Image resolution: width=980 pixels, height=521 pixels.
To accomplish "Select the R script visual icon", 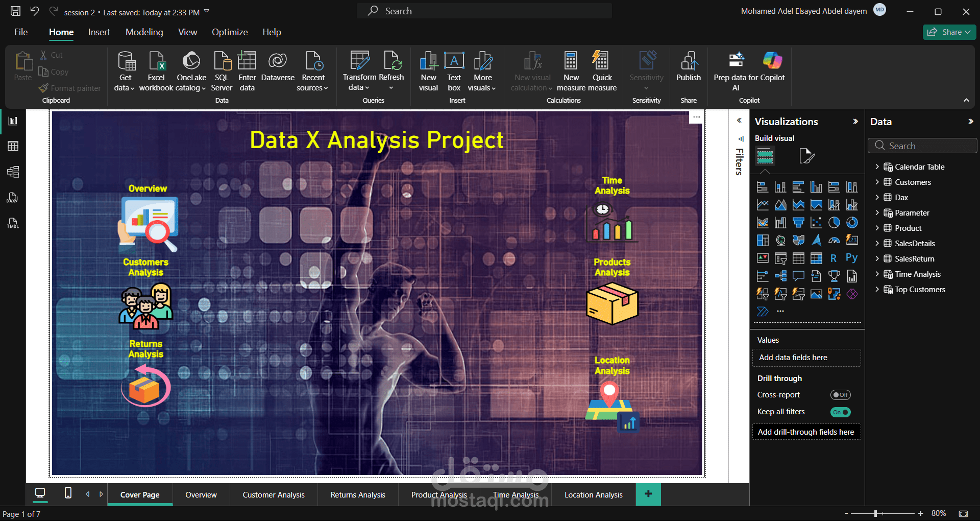I will (834, 258).
